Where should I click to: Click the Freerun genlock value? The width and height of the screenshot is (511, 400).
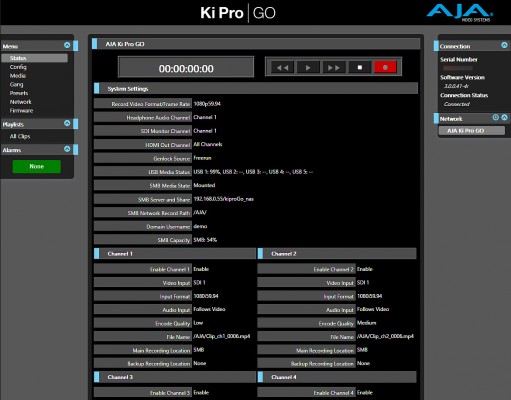pyautogui.click(x=202, y=158)
